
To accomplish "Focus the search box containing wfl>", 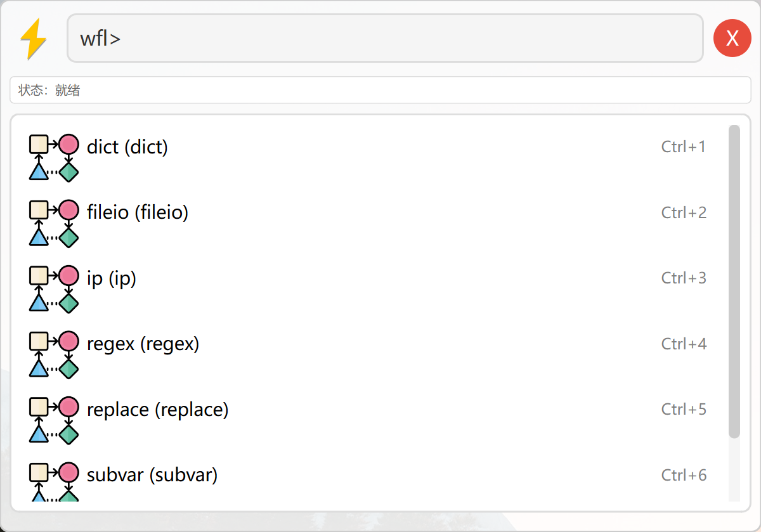I will [x=385, y=39].
